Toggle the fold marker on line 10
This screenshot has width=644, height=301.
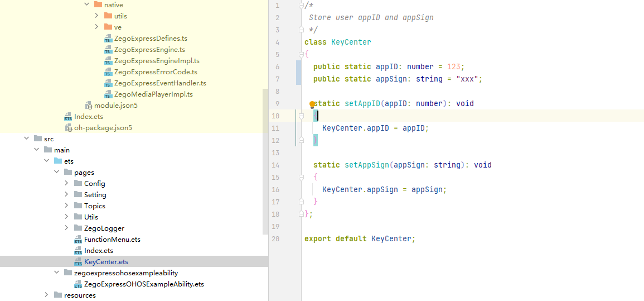[302, 116]
